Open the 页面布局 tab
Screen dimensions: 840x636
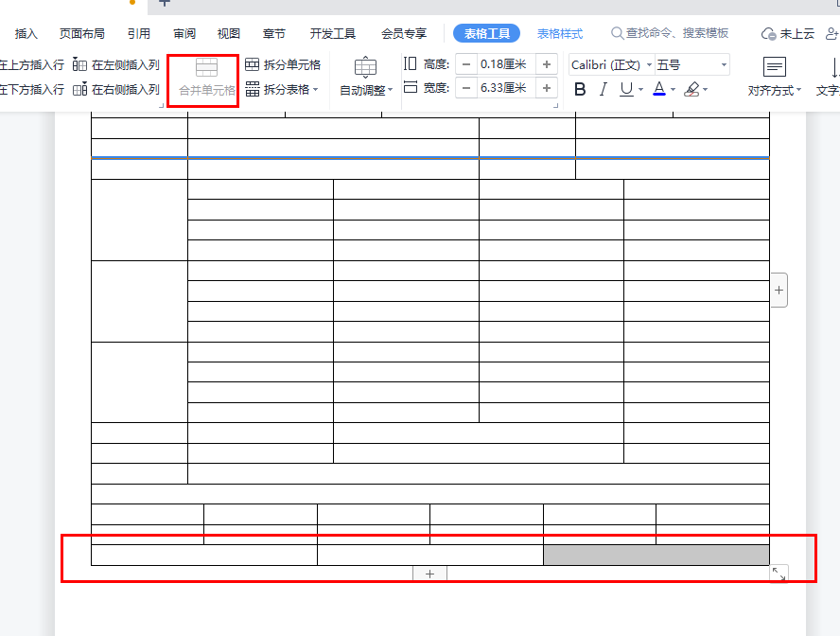click(82, 34)
